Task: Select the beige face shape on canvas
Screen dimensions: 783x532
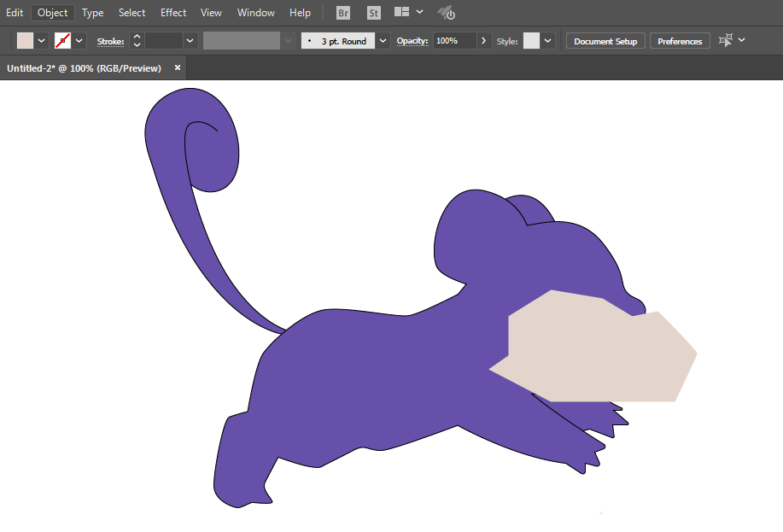Action: (594, 349)
